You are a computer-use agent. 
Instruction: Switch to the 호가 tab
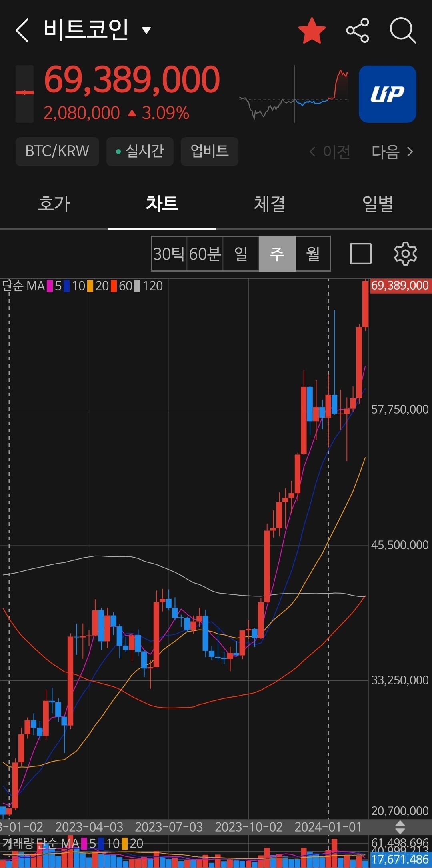[54, 204]
